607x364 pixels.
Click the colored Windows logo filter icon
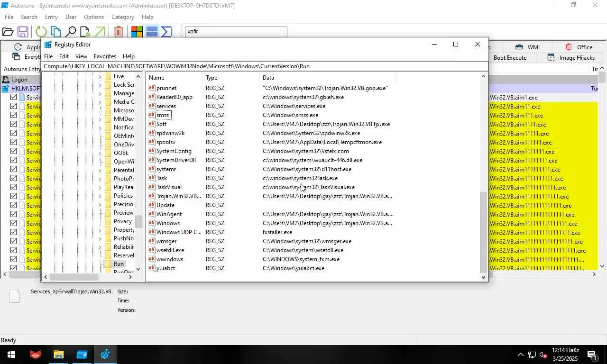(137, 32)
